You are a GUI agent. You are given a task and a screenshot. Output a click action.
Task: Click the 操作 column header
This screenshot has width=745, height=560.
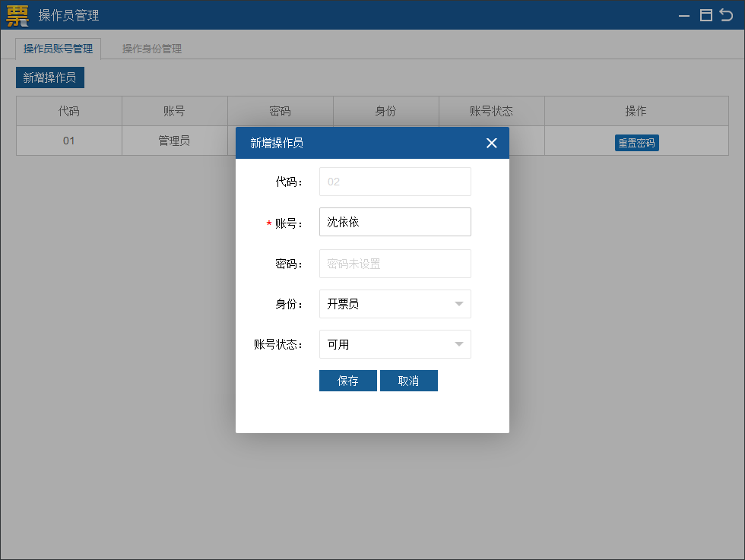pyautogui.click(x=636, y=111)
